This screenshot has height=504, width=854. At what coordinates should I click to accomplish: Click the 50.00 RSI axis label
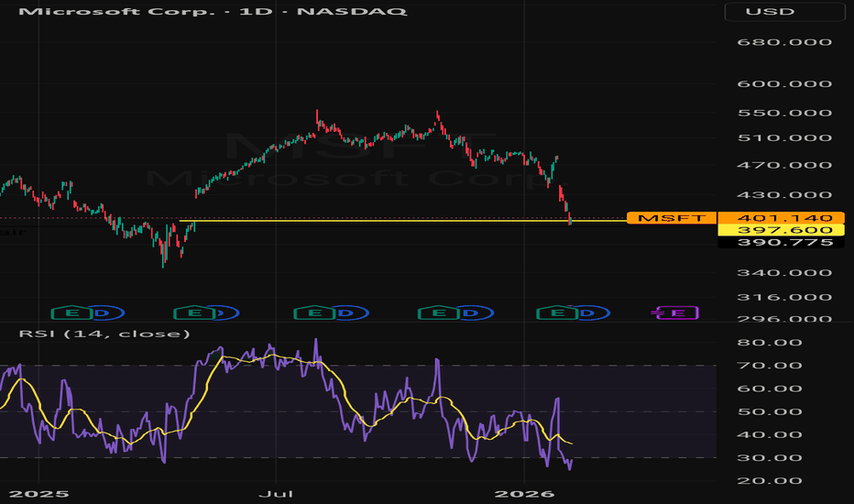click(x=770, y=411)
